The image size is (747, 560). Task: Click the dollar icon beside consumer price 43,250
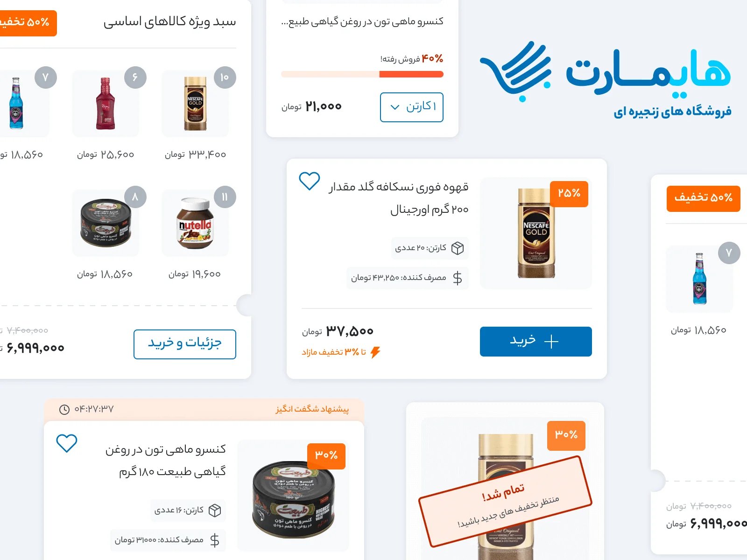coord(458,278)
